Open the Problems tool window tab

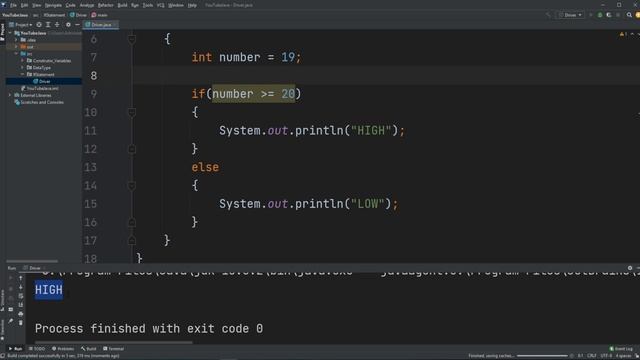point(63,349)
